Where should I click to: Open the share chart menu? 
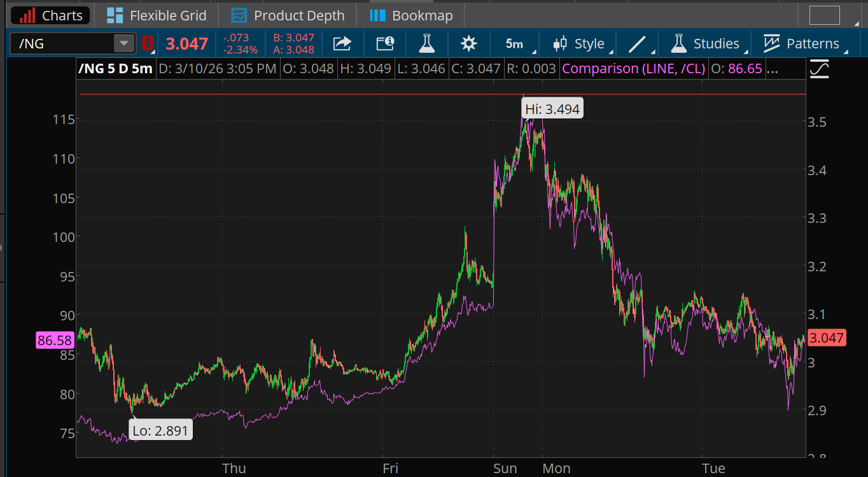[342, 43]
